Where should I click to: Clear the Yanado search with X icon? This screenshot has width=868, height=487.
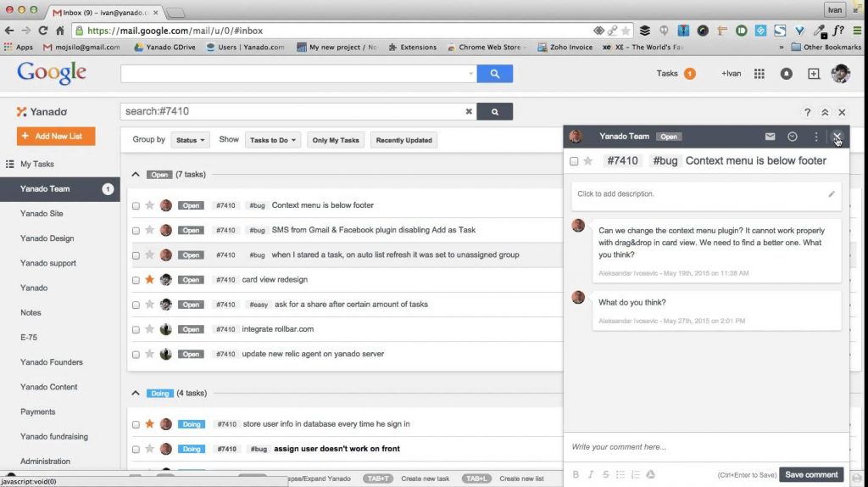[468, 111]
